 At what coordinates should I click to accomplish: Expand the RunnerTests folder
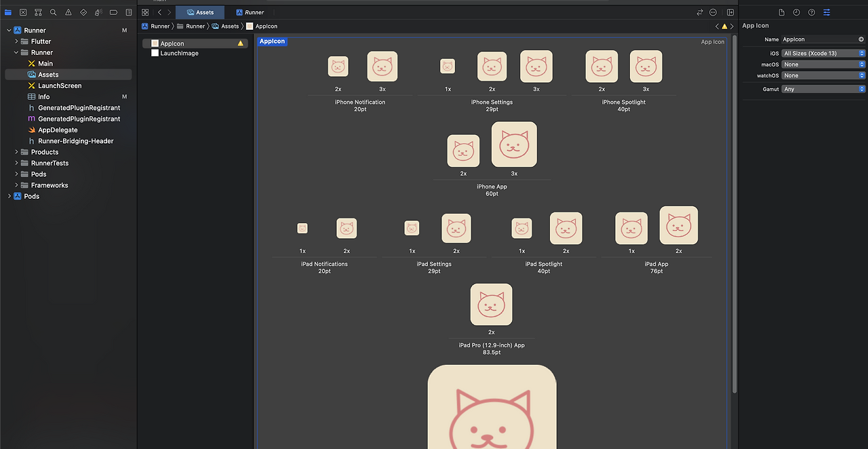point(16,163)
